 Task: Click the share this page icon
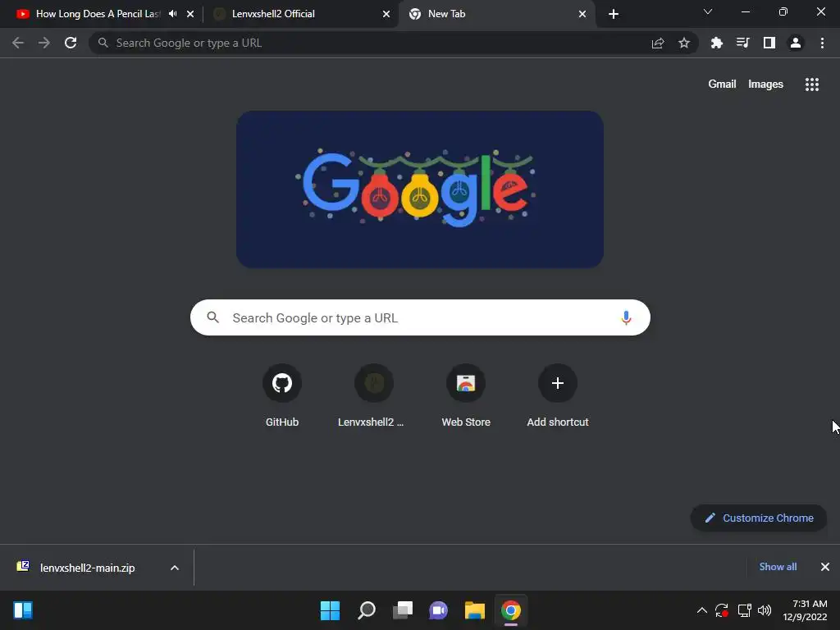coord(658,43)
